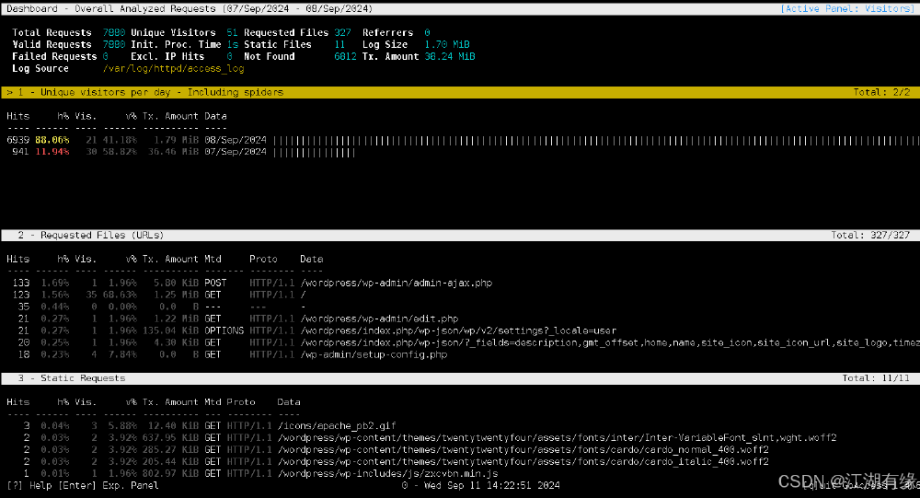Click the Log Size value 1.70 MiB
The image size is (920, 498).
tap(447, 45)
